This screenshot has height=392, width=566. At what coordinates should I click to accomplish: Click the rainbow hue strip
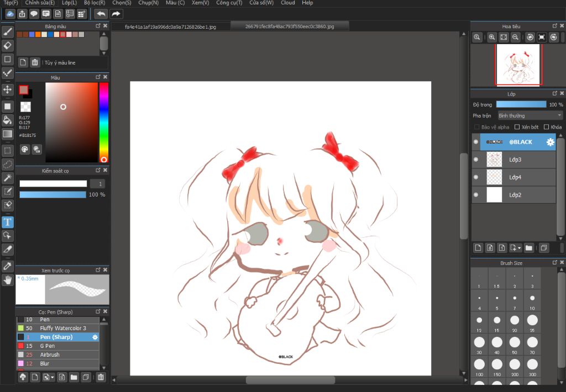pyautogui.click(x=103, y=123)
